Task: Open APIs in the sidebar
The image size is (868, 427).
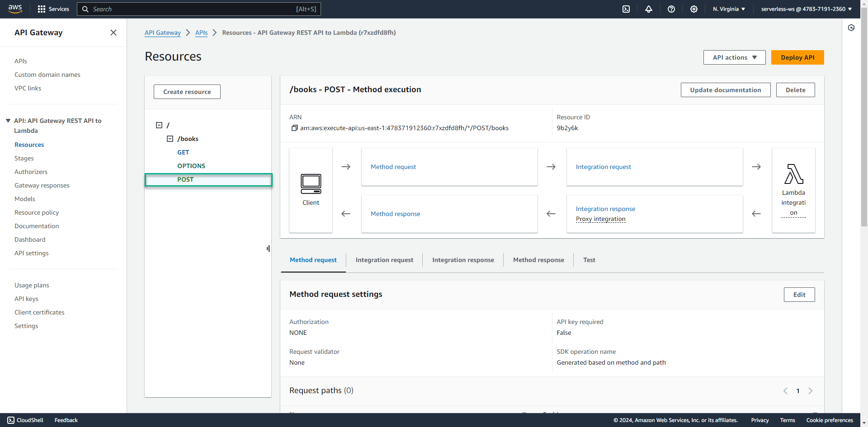Action: click(21, 61)
